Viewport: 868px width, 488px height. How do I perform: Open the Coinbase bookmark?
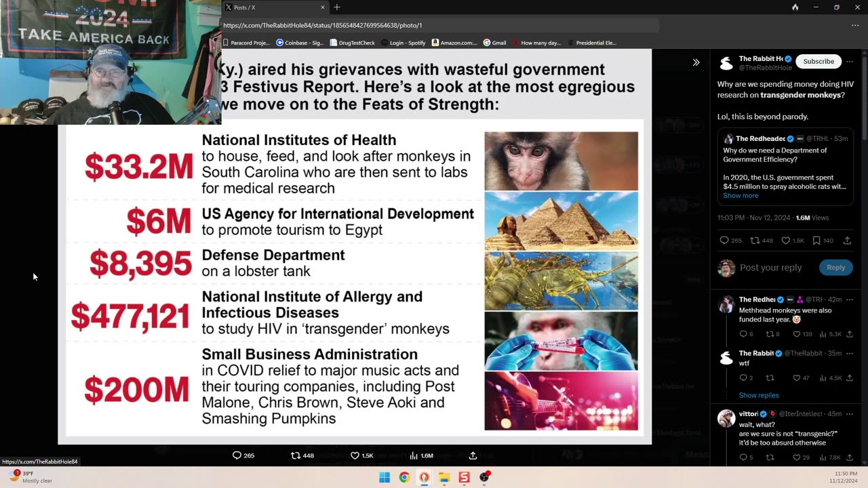(x=300, y=43)
